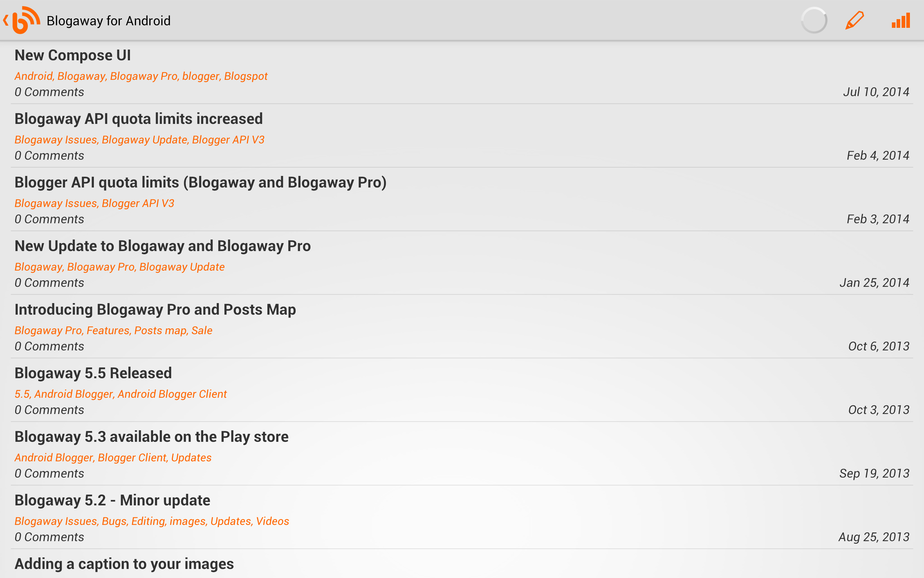Click tags 'Android, Blogaway, Blogaway Pro, blogger, Blogspot'
This screenshot has height=578, width=924.
tap(141, 76)
